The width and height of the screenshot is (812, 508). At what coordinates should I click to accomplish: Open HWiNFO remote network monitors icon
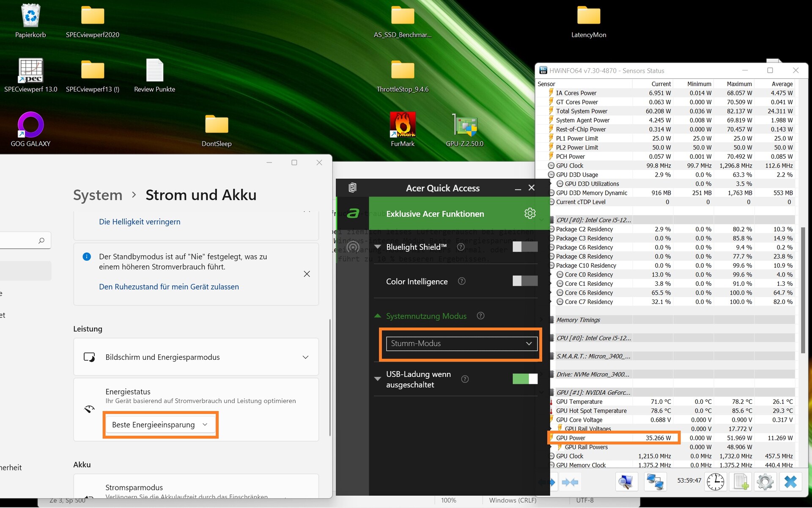(x=655, y=482)
